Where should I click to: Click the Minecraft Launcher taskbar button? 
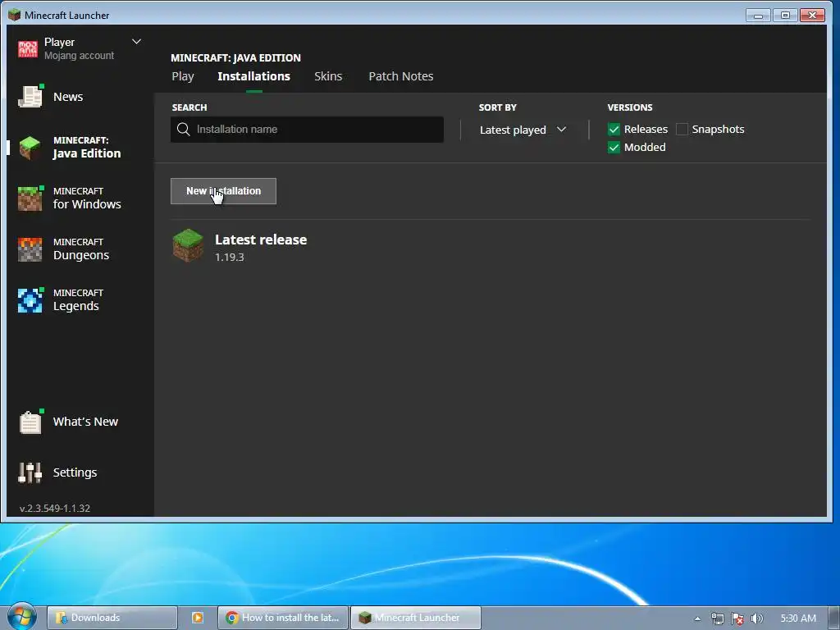pos(416,618)
